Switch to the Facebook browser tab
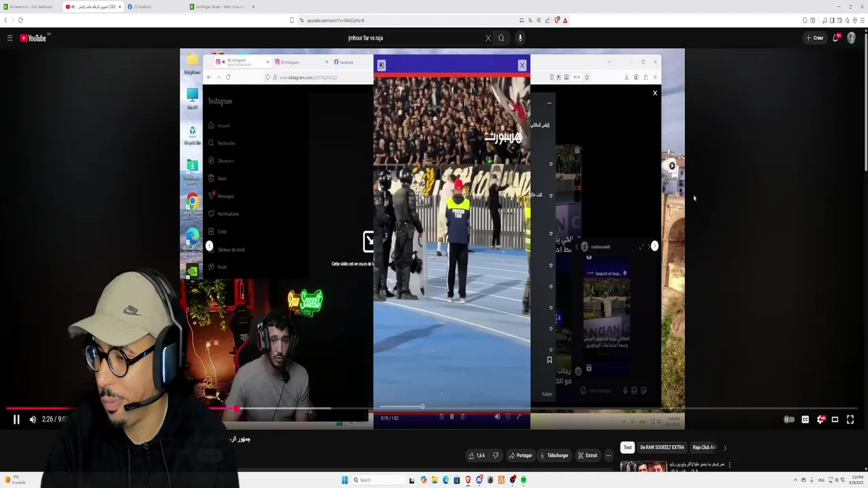This screenshot has height=488, width=868. (155, 7)
